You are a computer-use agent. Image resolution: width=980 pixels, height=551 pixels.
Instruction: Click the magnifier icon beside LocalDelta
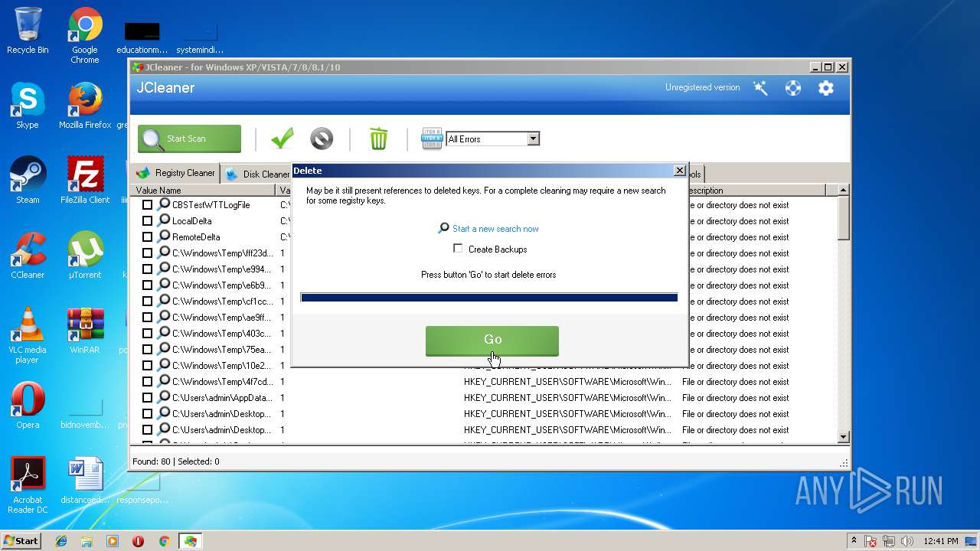point(163,220)
